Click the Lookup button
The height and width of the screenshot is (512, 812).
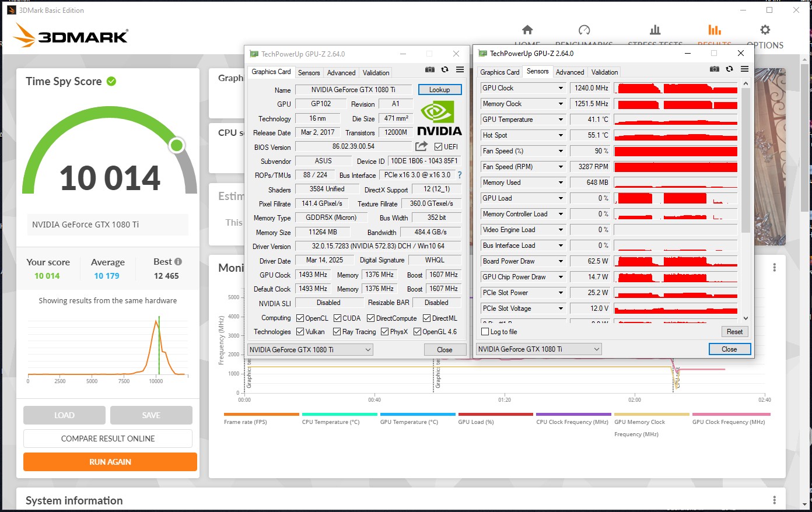pyautogui.click(x=440, y=90)
